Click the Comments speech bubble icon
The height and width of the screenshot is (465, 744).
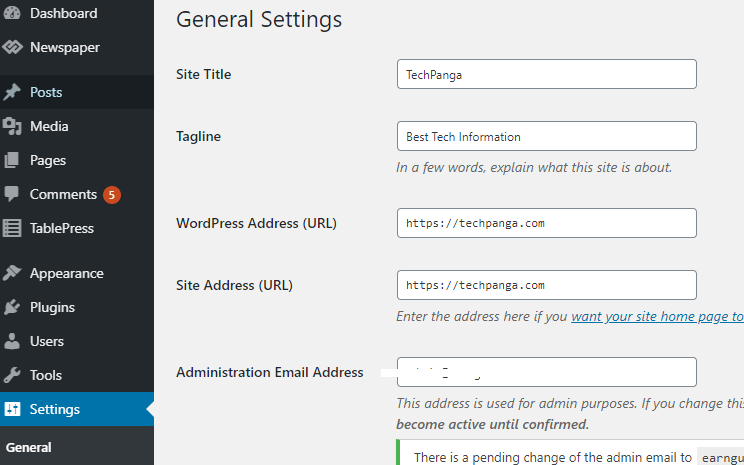(x=12, y=194)
